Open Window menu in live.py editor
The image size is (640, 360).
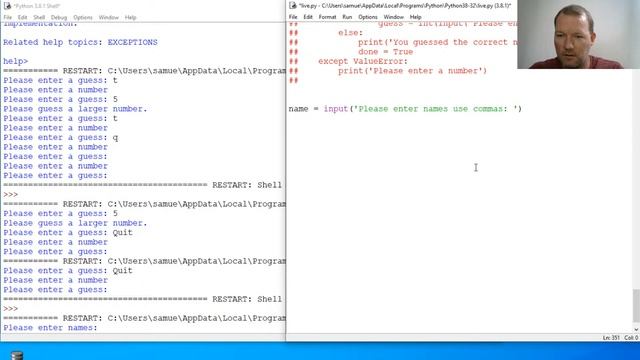tap(393, 17)
